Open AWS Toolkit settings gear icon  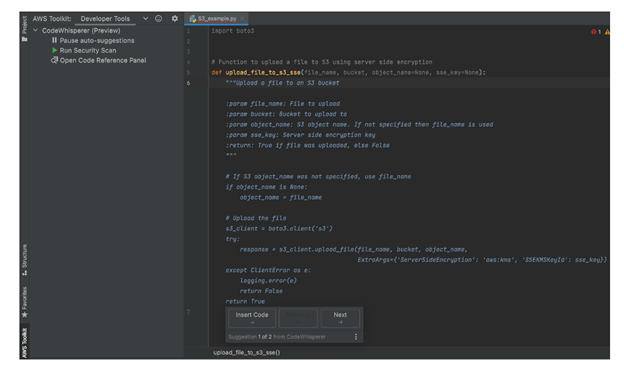(x=175, y=18)
